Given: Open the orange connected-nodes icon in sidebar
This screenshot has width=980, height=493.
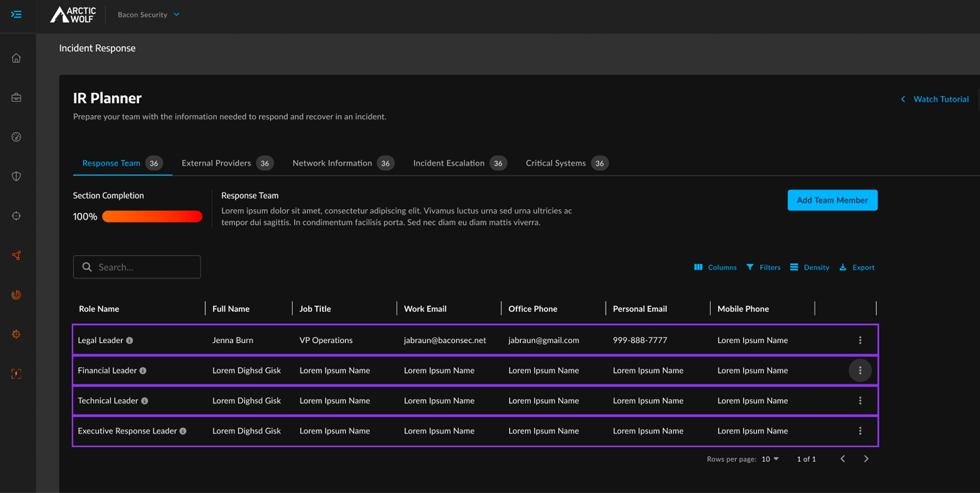Looking at the screenshot, I should click(16, 256).
